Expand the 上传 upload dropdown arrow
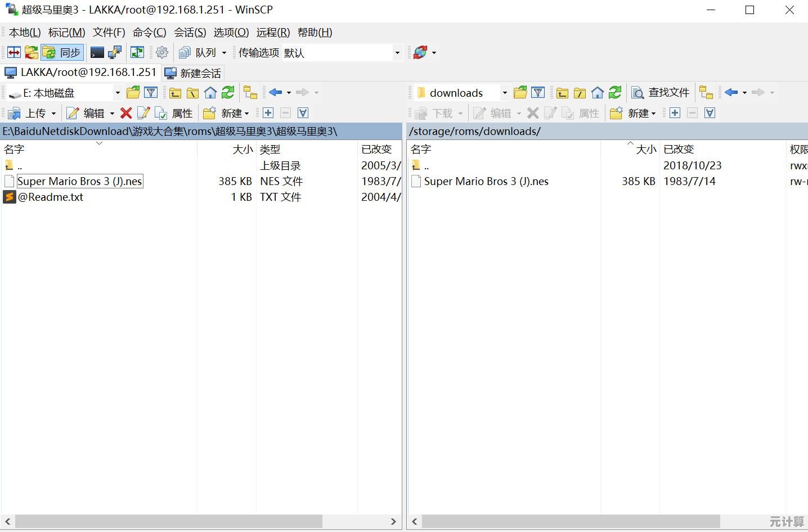Image resolution: width=808 pixels, height=532 pixels. (54, 114)
